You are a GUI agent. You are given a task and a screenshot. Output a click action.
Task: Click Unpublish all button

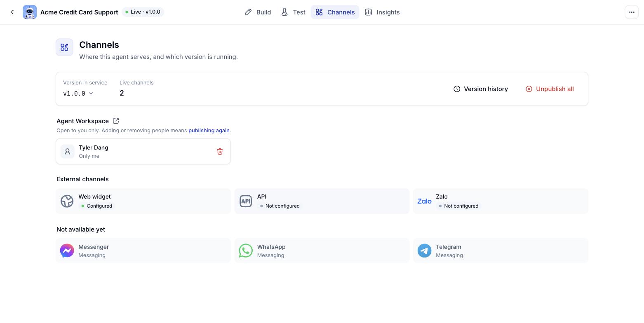[x=550, y=89]
